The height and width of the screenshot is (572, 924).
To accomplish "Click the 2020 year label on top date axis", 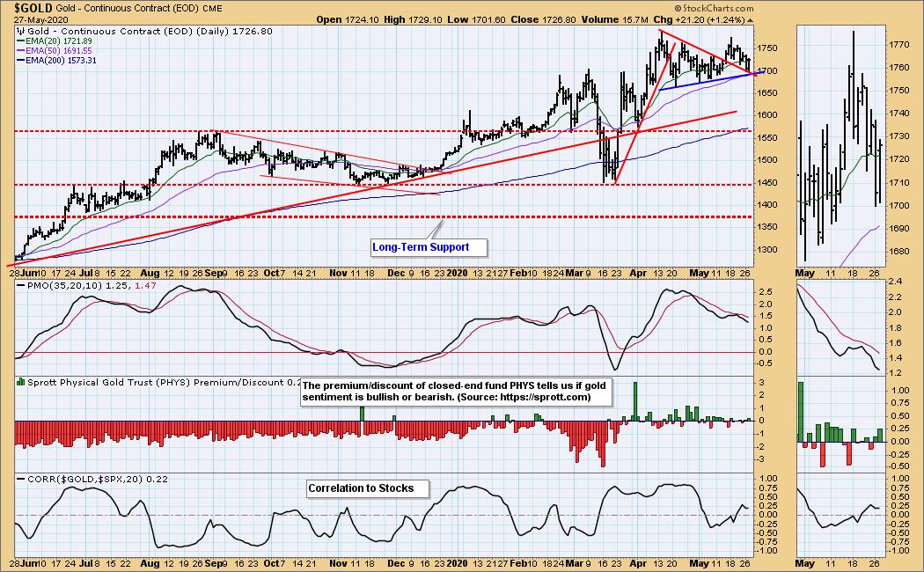I will point(458,274).
